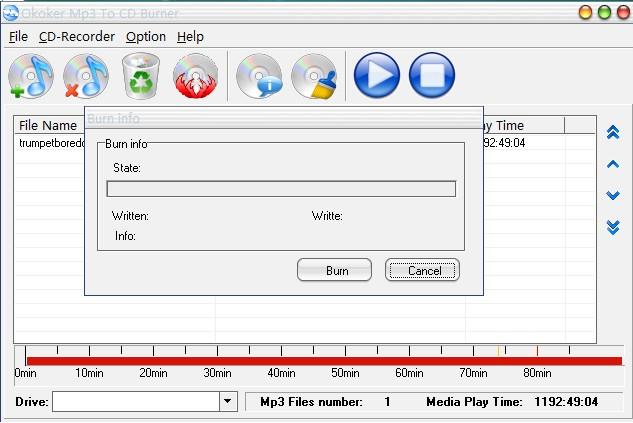Expand the Drive dropdown arrow
Image resolution: width=633 pixels, height=423 pixels.
[228, 402]
